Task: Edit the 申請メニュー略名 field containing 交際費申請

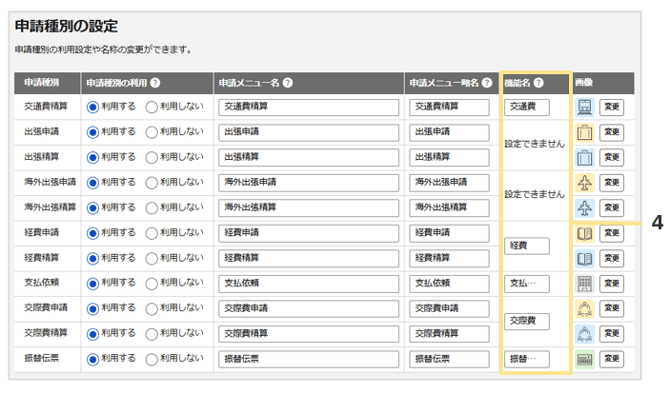Action: point(449,309)
